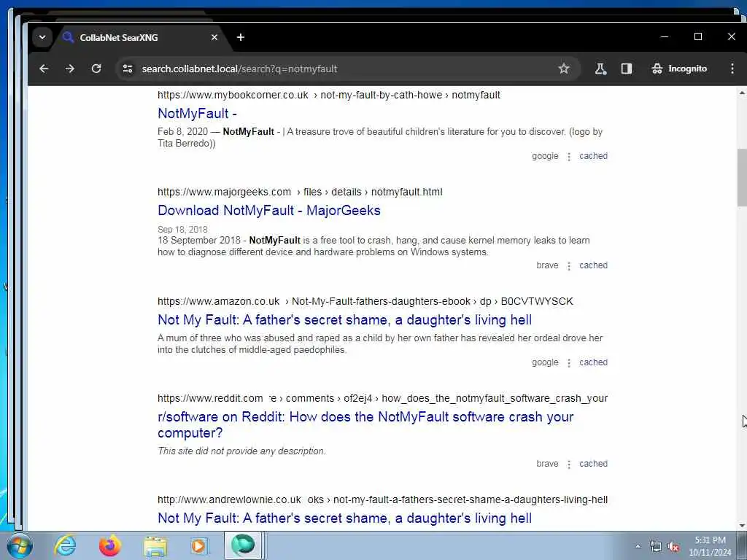Click google engine label under mybookcorner result
Viewport: 747px width, 560px height.
click(x=545, y=156)
